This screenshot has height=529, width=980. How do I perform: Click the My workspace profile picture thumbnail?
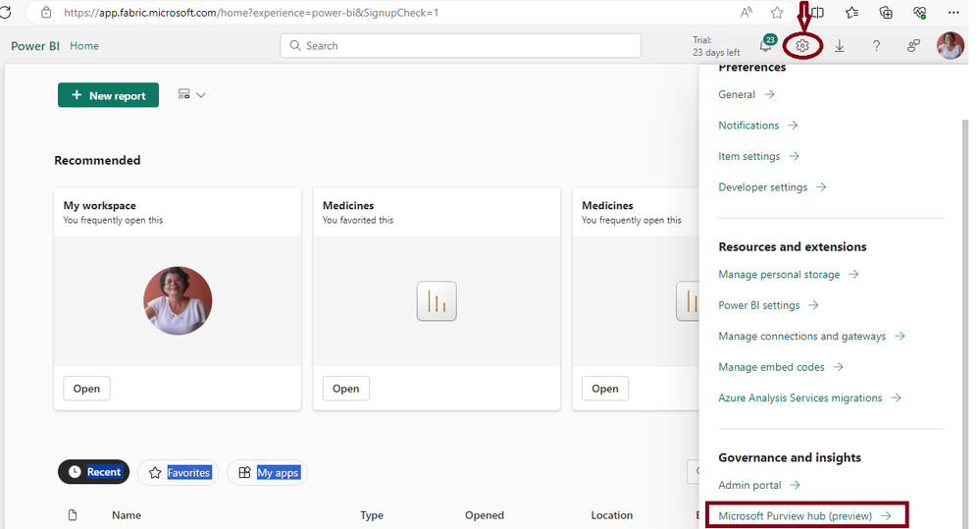click(x=178, y=300)
